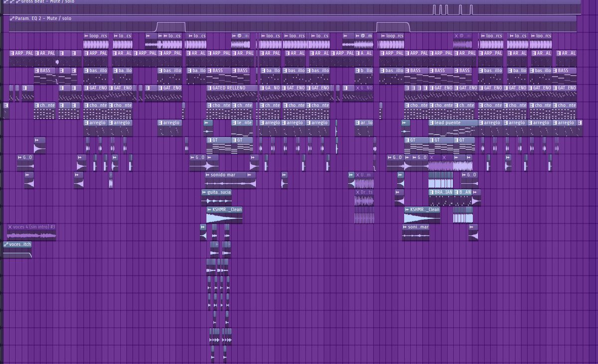Screen dimensions: 598x364
Task: Select the voces..itch automation clip title
Action: [20, 244]
